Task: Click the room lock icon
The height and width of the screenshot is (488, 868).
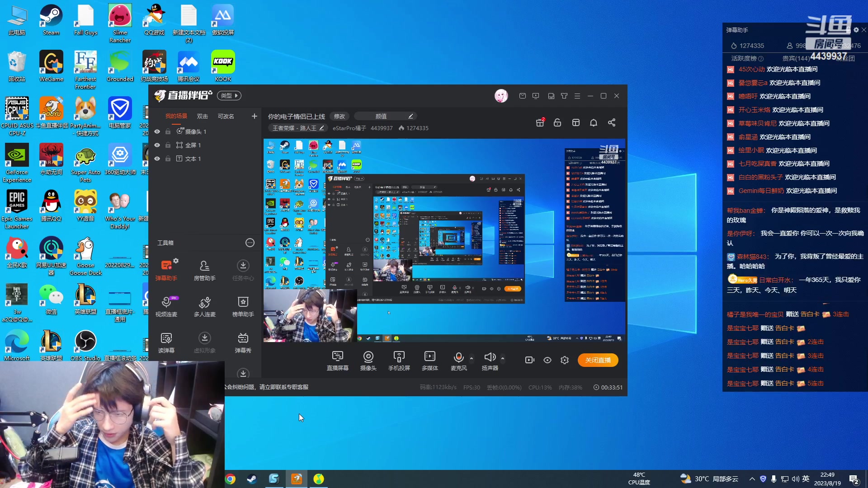Action: coord(557,122)
